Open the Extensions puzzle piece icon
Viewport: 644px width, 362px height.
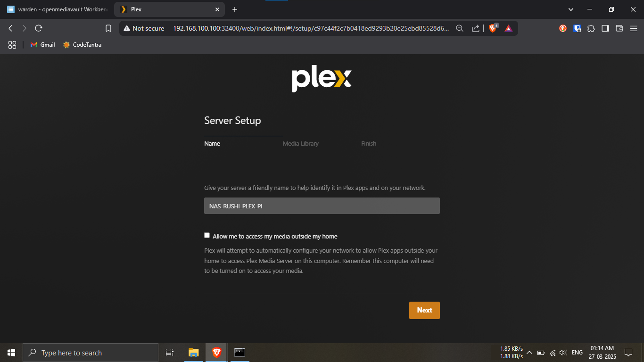(591, 28)
